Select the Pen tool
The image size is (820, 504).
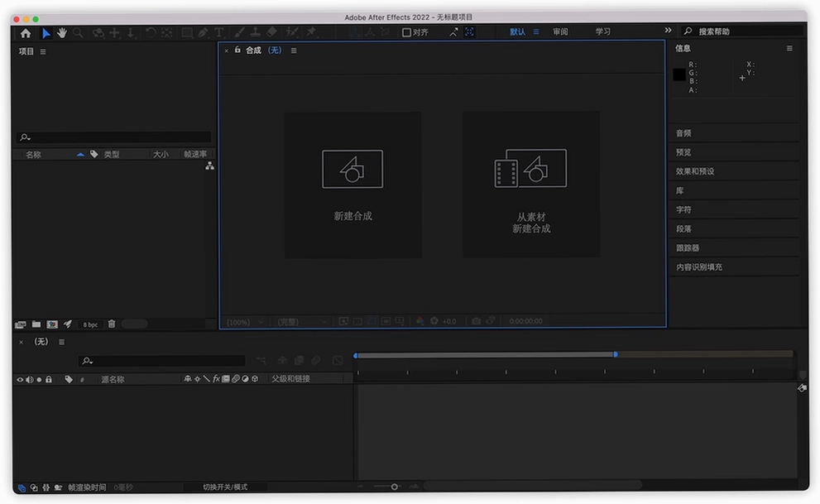pyautogui.click(x=204, y=33)
